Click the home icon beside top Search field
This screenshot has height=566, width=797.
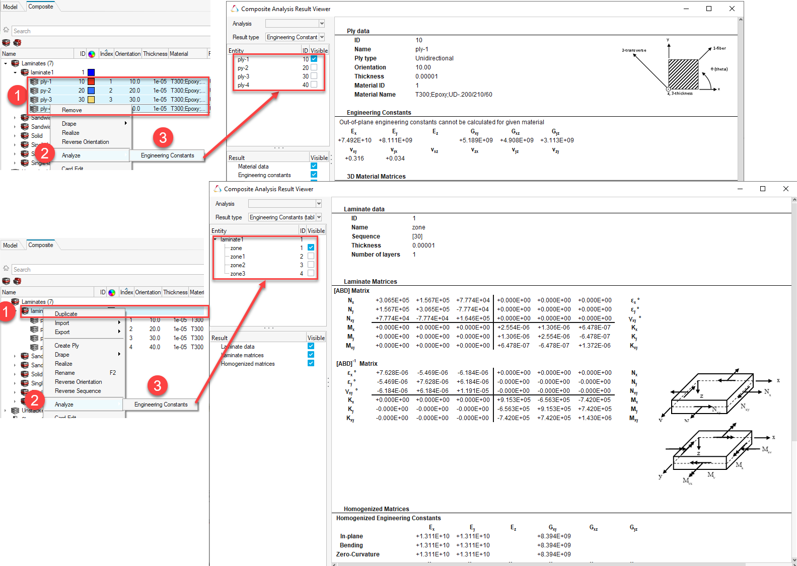click(6, 31)
